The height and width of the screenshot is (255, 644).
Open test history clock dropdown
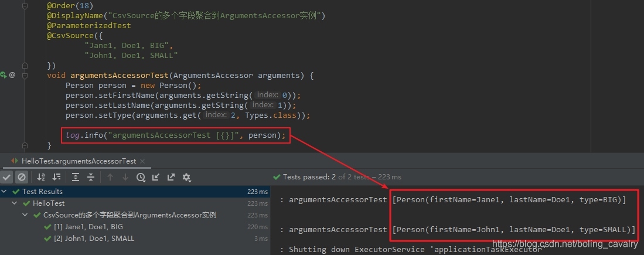(141, 178)
